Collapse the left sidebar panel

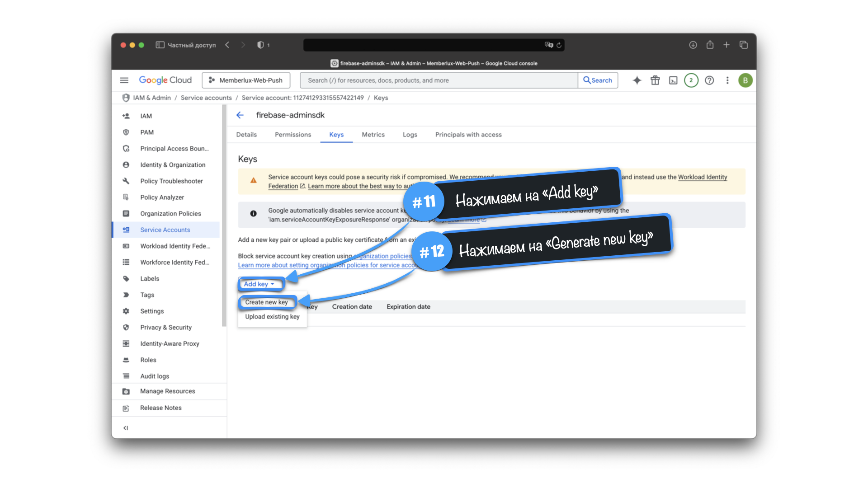pos(126,428)
